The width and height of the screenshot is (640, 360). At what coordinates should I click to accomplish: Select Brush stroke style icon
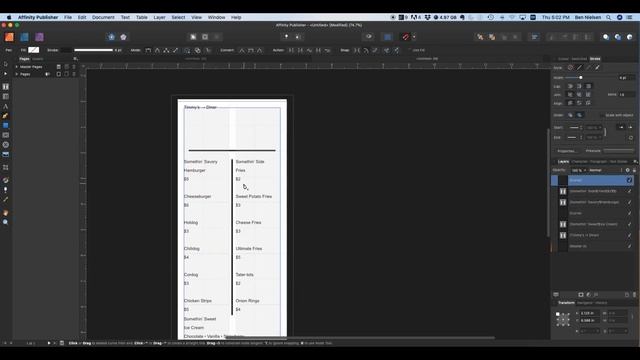tap(597, 67)
